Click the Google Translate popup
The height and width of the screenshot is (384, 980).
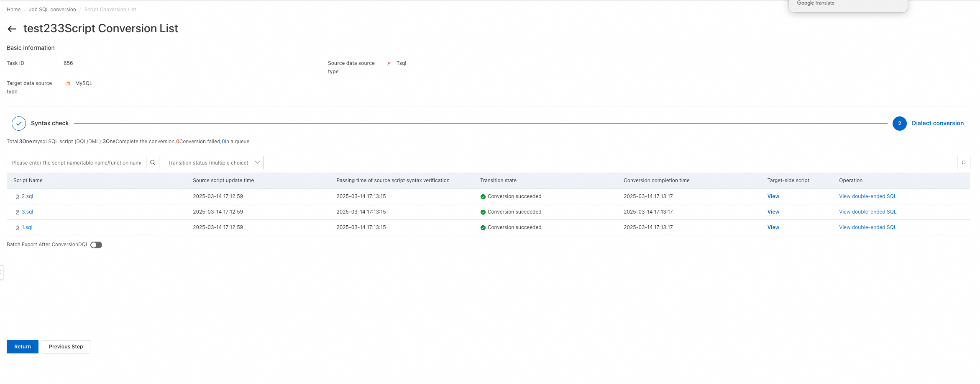848,5
